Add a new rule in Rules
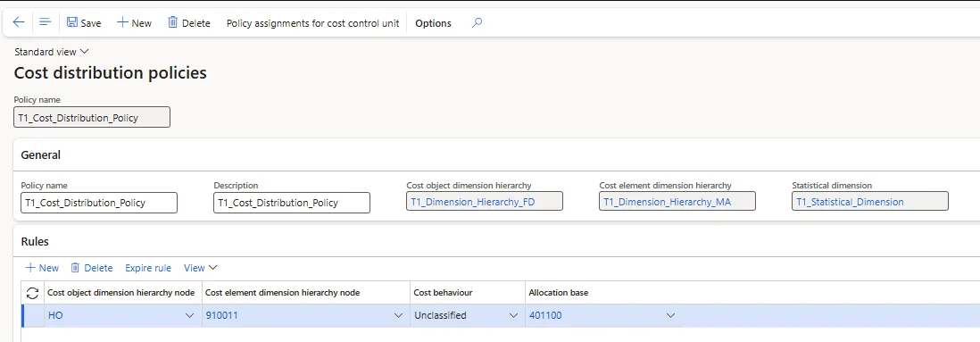980x342 pixels. pos(43,268)
